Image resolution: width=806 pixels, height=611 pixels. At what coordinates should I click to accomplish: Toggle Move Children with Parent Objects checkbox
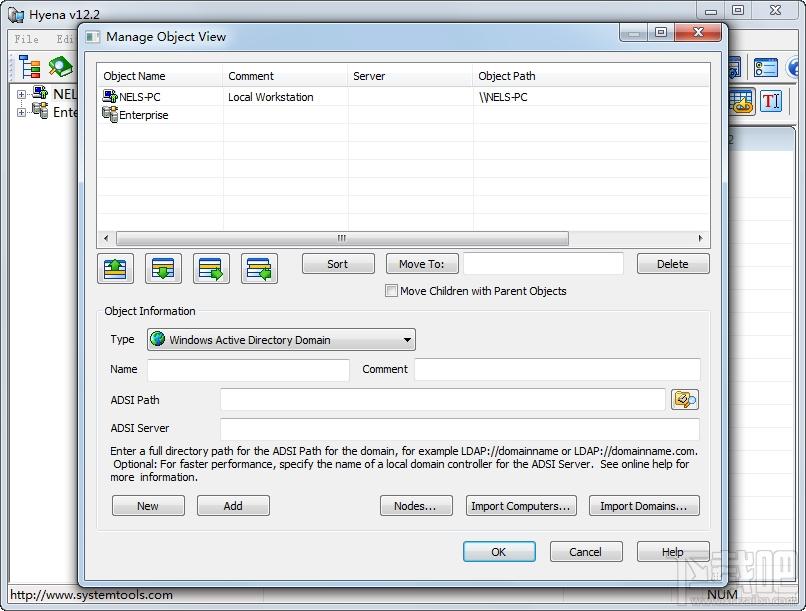(391, 291)
